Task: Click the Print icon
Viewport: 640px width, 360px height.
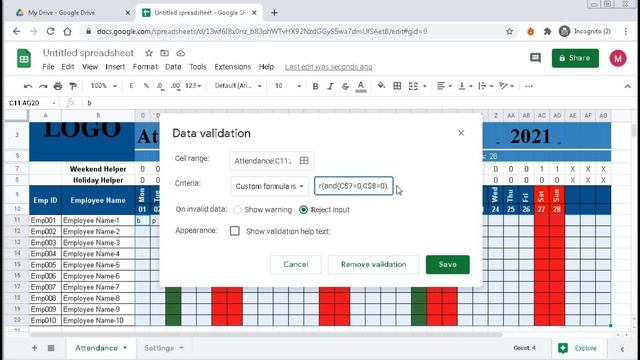Action: click(x=58, y=86)
